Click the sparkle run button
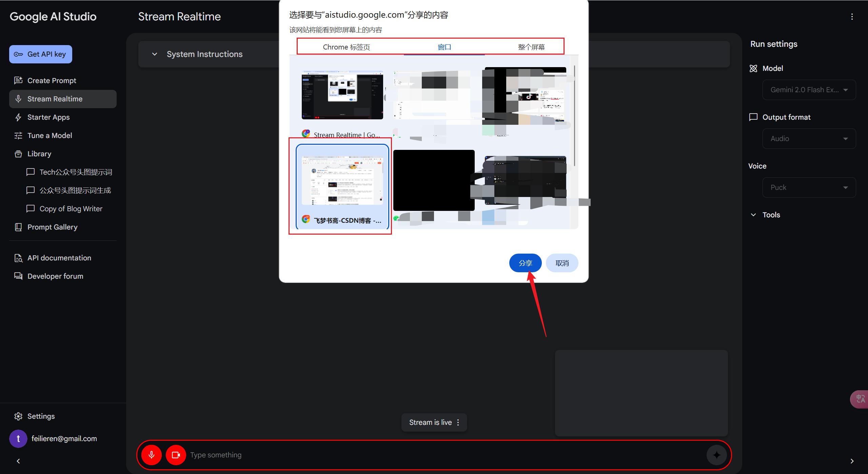This screenshot has height=474, width=868. (x=716, y=455)
